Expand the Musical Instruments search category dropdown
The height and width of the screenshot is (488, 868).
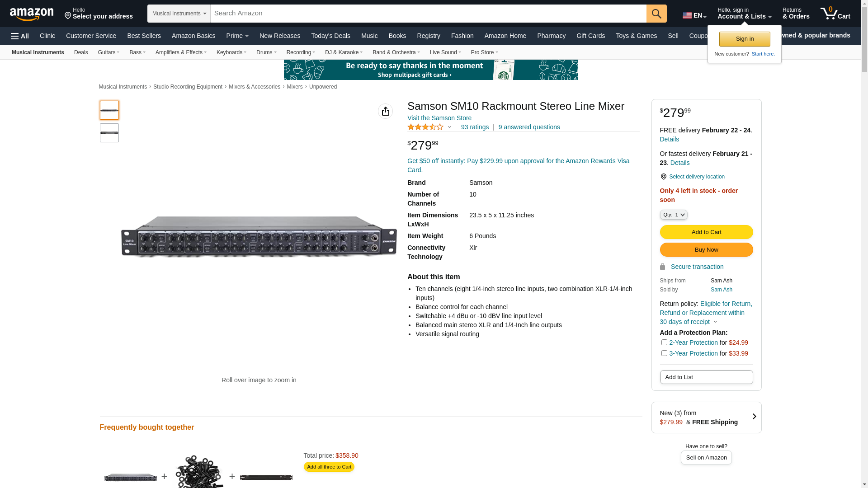tap(179, 14)
